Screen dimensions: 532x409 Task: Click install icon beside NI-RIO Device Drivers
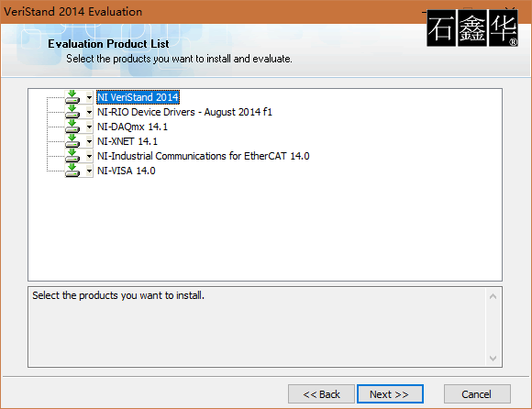tap(72, 112)
